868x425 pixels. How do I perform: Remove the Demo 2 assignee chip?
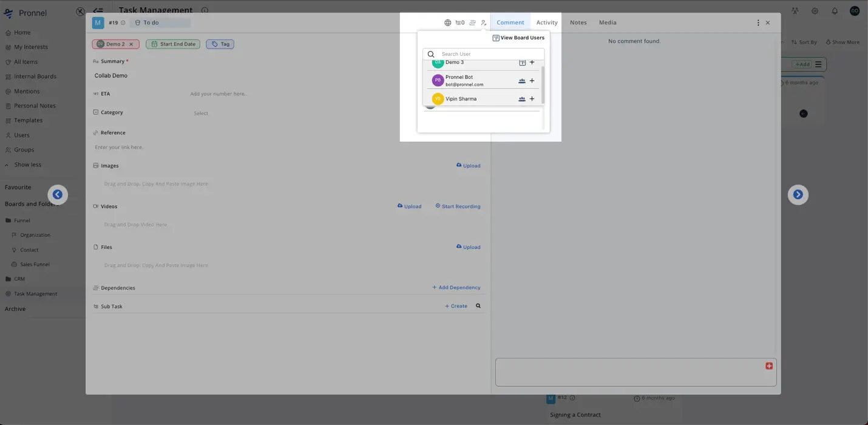point(131,44)
